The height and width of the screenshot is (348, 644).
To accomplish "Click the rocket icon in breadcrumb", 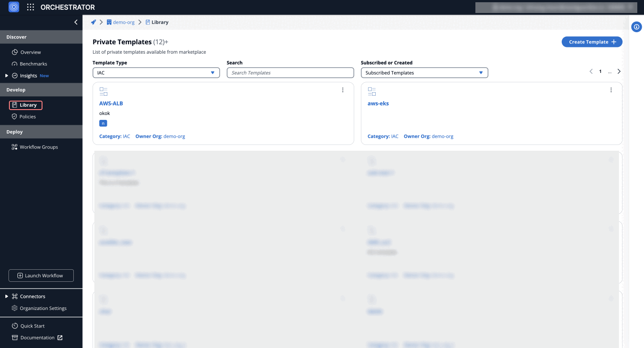I will pos(93,22).
